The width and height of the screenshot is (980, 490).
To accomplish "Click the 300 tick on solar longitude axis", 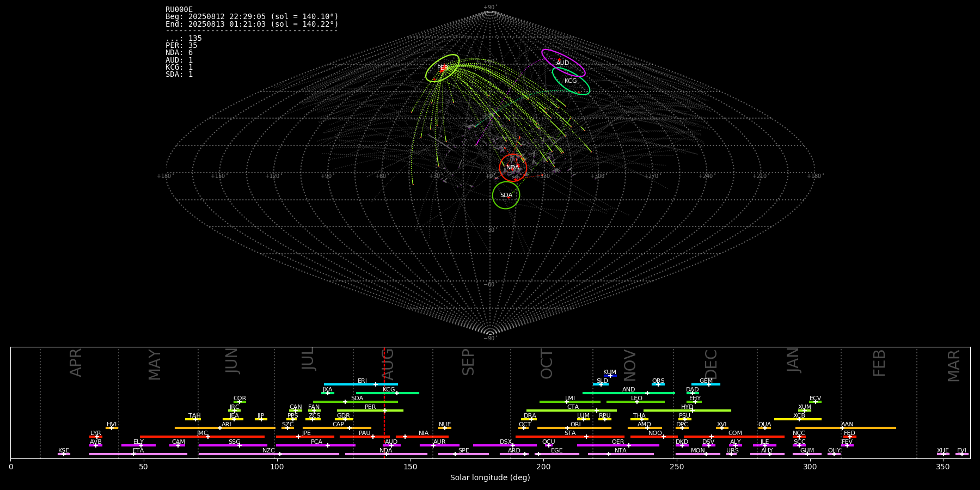I will coord(810,467).
